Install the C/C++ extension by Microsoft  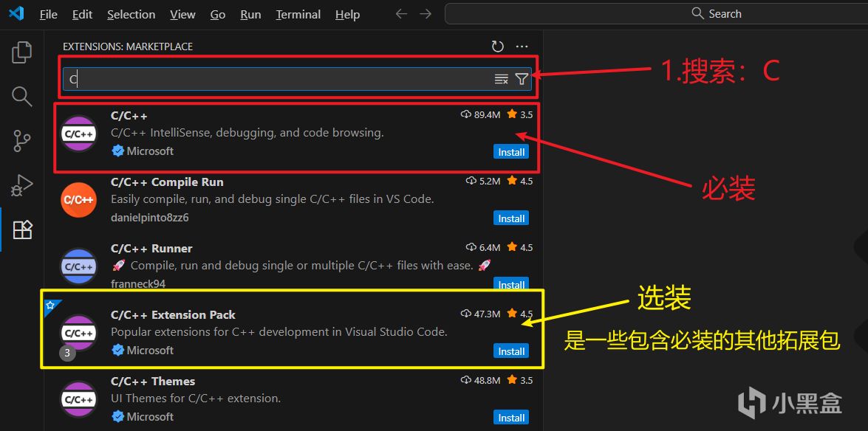(x=511, y=152)
